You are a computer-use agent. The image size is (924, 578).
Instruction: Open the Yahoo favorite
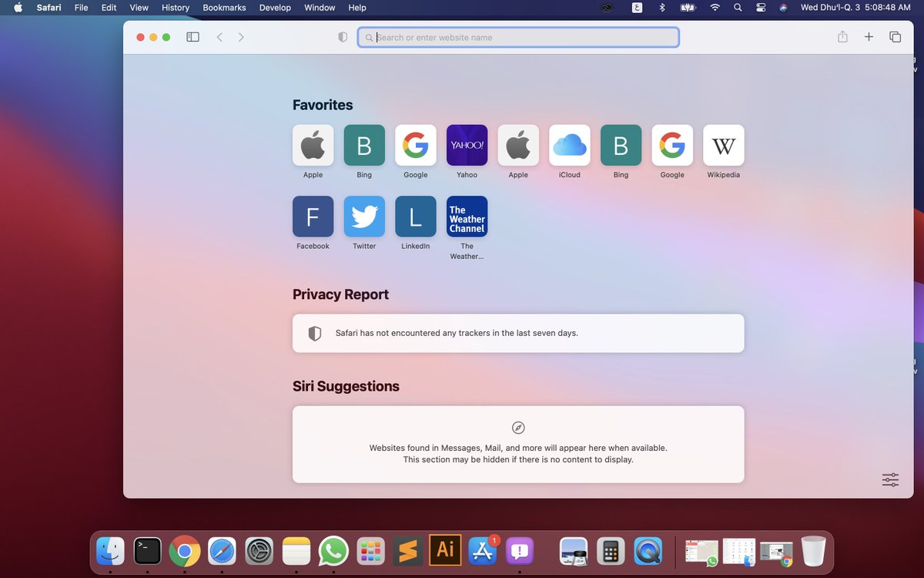point(467,145)
